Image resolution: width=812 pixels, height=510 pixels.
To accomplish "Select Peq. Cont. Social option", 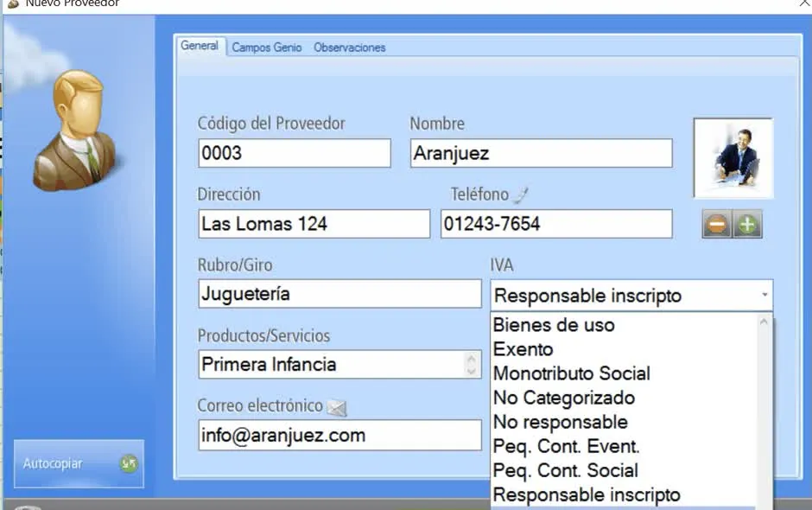I will point(624,470).
